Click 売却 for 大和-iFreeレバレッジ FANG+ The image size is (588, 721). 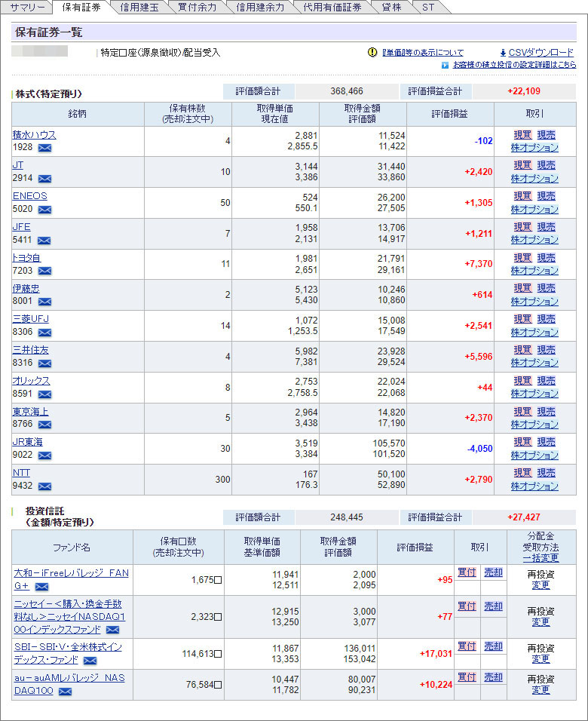tap(493, 572)
